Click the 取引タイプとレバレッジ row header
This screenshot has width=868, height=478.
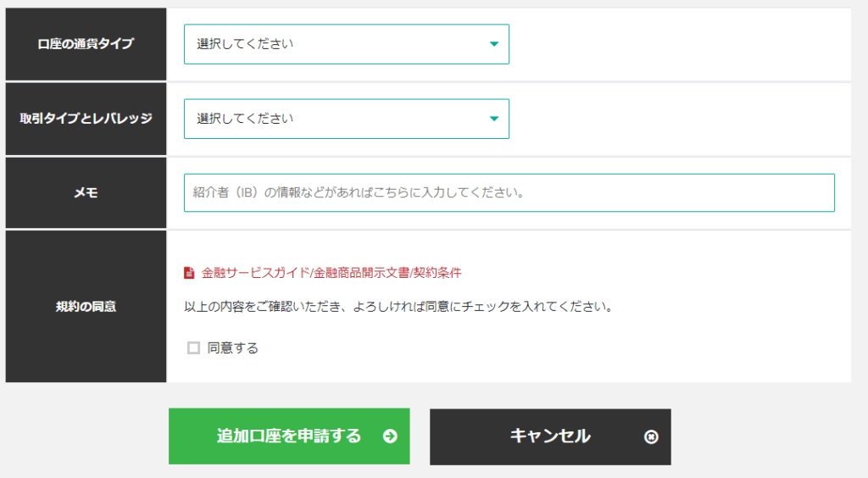[x=86, y=119]
